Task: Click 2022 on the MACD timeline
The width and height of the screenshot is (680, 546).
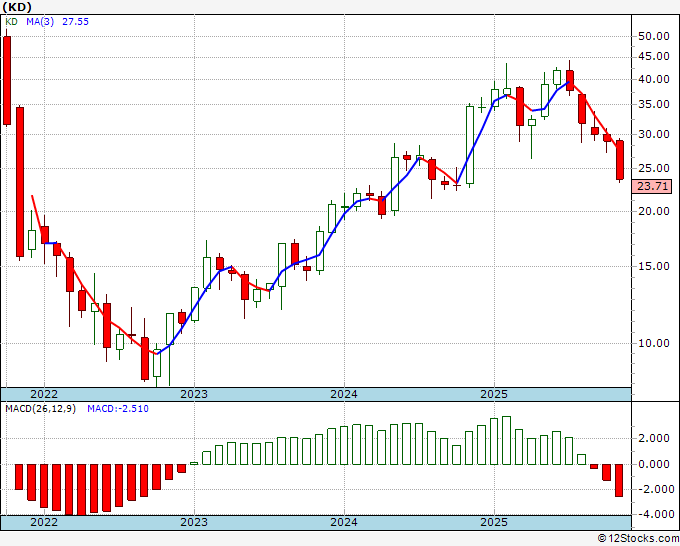Action: tap(44, 522)
